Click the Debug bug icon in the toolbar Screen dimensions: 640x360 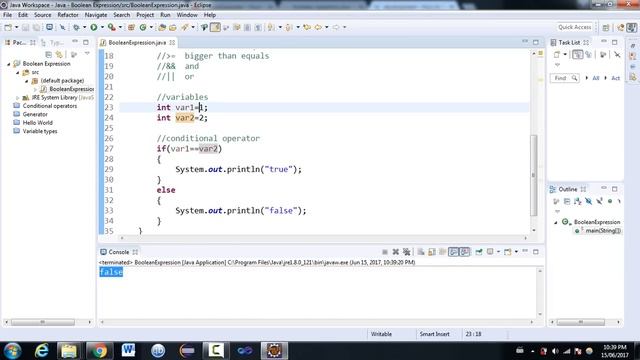pyautogui.click(x=76, y=27)
